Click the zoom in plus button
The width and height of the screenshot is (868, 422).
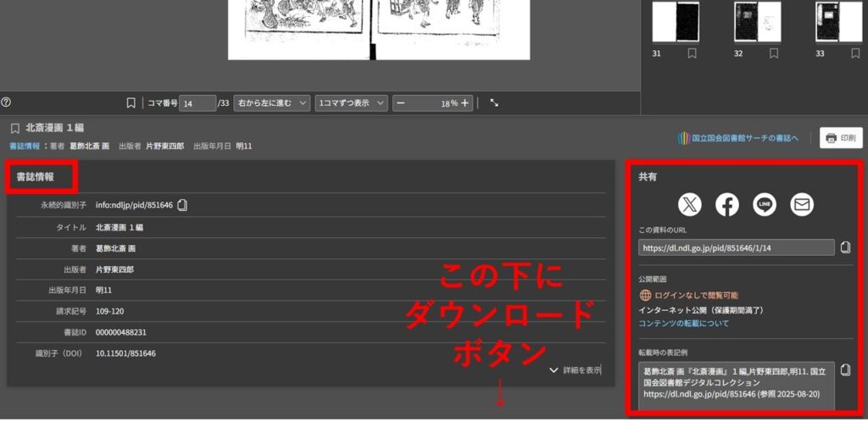[465, 103]
